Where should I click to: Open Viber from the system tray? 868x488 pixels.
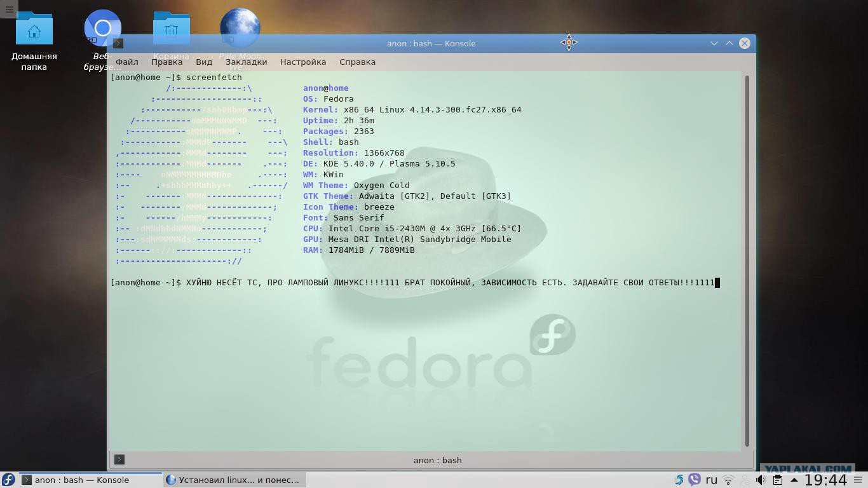pyautogui.click(x=695, y=480)
